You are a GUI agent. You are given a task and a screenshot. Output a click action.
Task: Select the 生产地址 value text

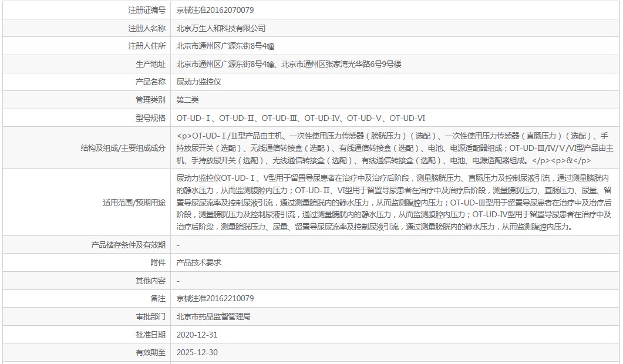[x=289, y=64]
